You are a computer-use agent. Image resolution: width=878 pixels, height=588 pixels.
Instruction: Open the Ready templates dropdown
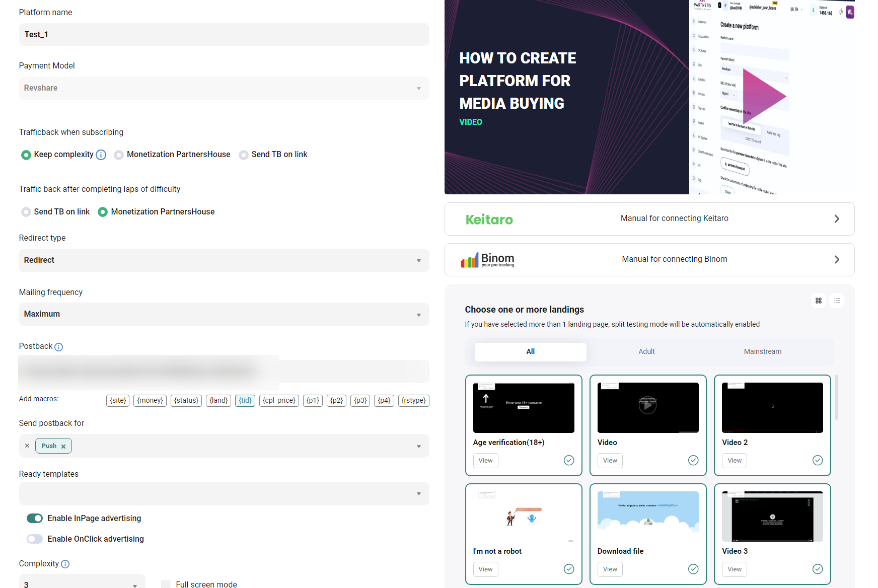point(224,493)
